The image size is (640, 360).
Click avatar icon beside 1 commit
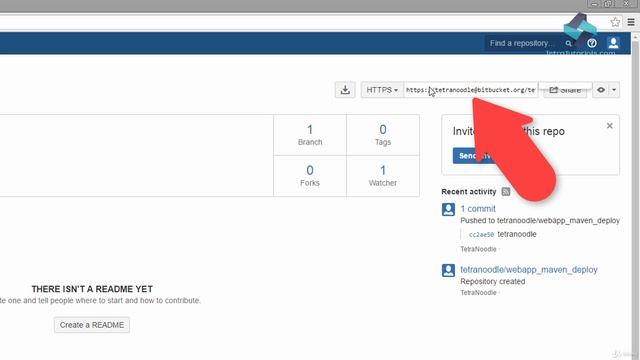click(x=448, y=209)
